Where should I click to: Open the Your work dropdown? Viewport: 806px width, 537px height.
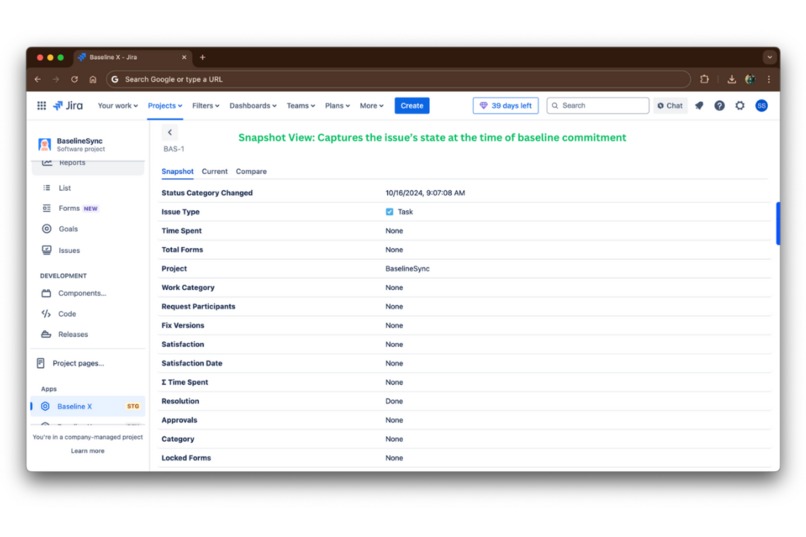(118, 105)
